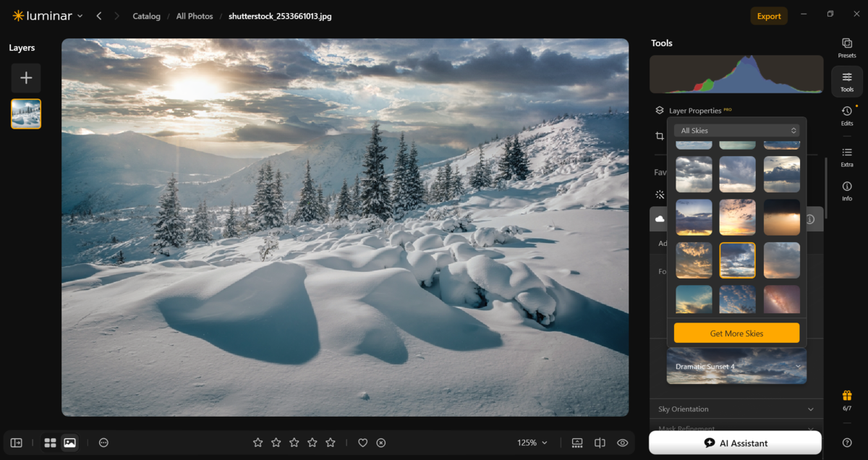
Task: Open the Extra panel
Action: click(846, 157)
